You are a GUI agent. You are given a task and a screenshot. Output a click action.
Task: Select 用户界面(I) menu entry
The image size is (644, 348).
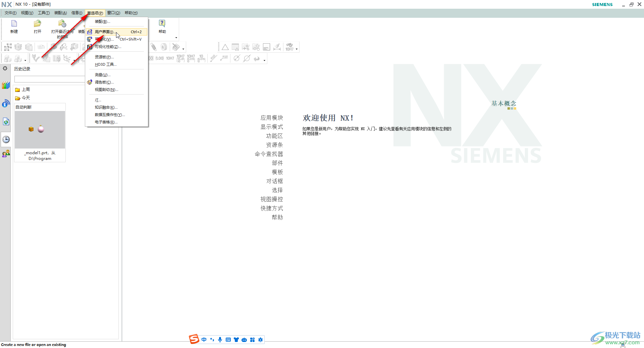[117, 32]
